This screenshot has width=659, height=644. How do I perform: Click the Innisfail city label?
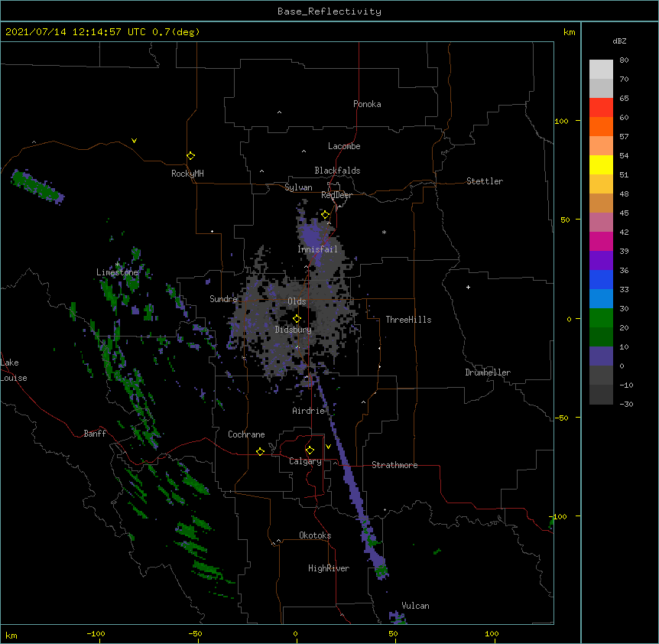[x=317, y=249]
